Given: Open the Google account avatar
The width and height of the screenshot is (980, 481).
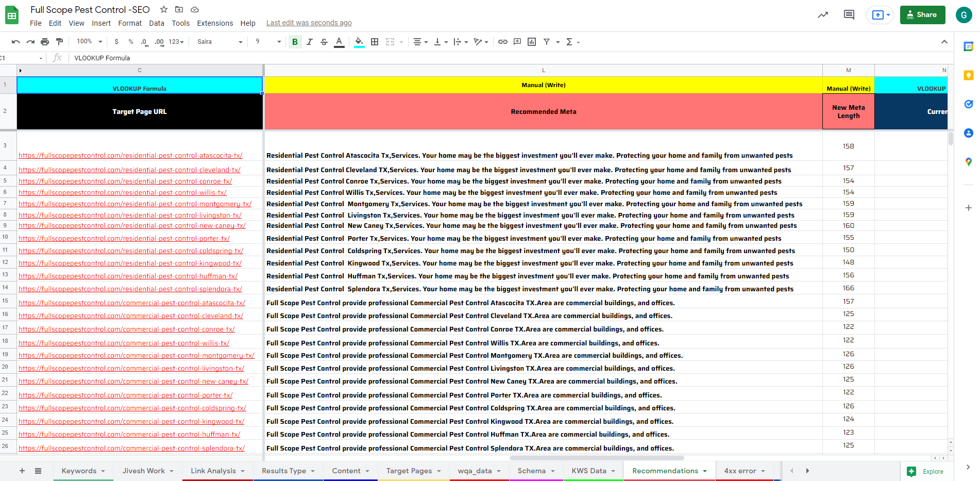Looking at the screenshot, I should pos(964,15).
